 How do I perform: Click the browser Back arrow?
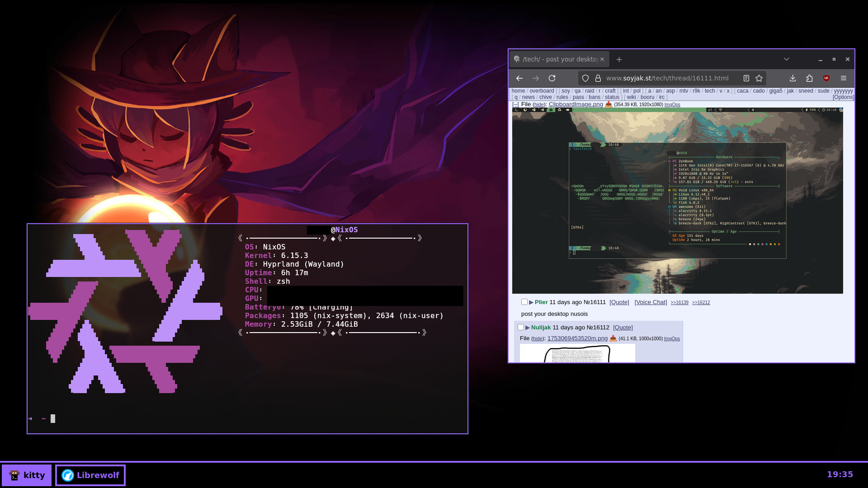[x=519, y=78]
